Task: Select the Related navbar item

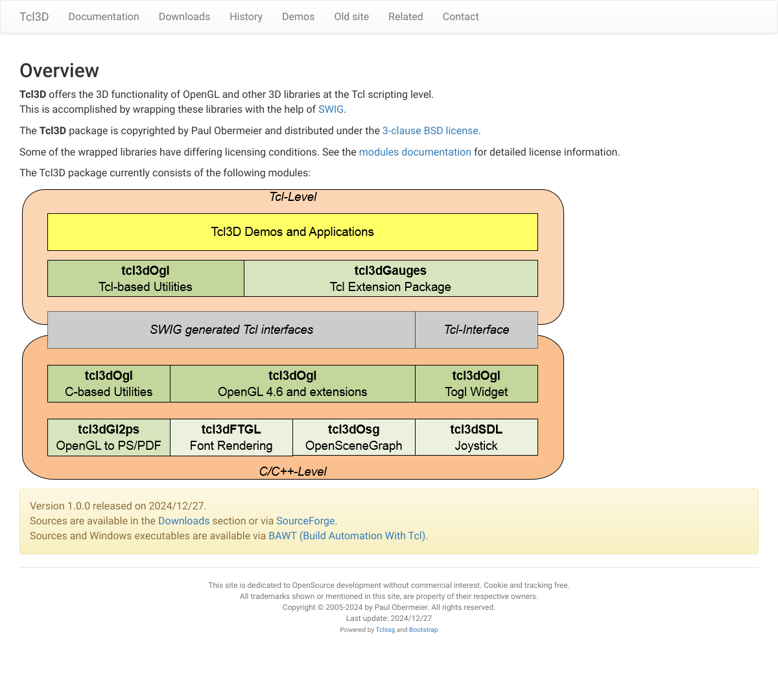Action: [x=406, y=17]
